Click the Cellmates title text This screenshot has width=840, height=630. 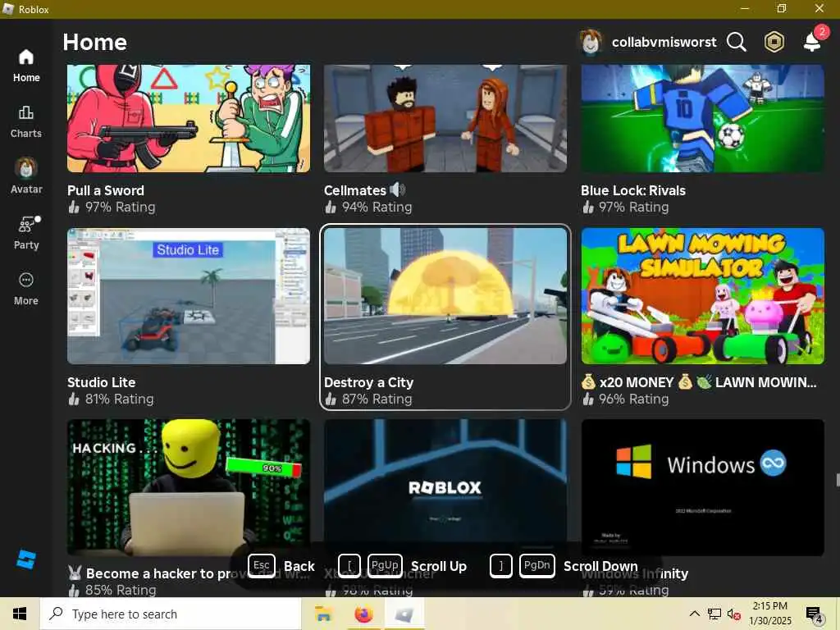tap(354, 190)
